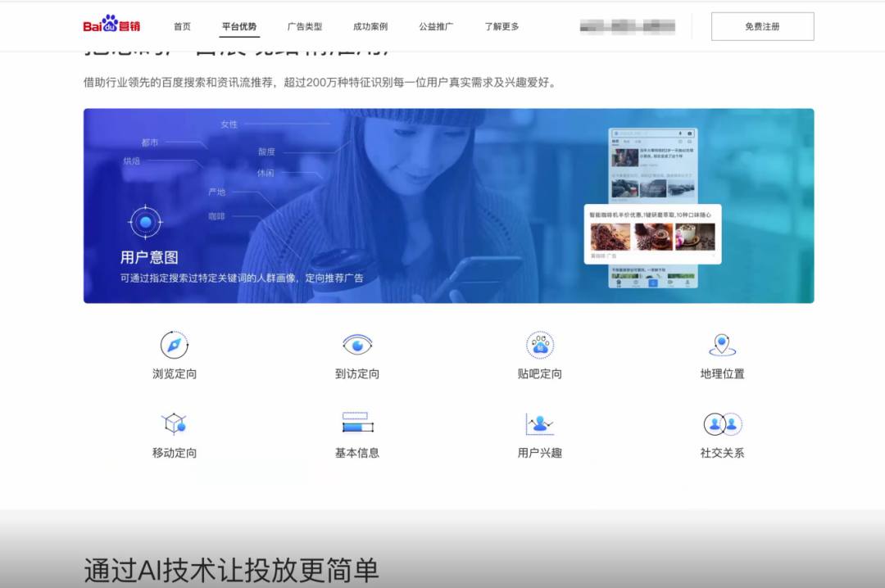Image resolution: width=885 pixels, height=588 pixels.
Task: Click the 贴吧定向 paw icon
Action: [540, 345]
